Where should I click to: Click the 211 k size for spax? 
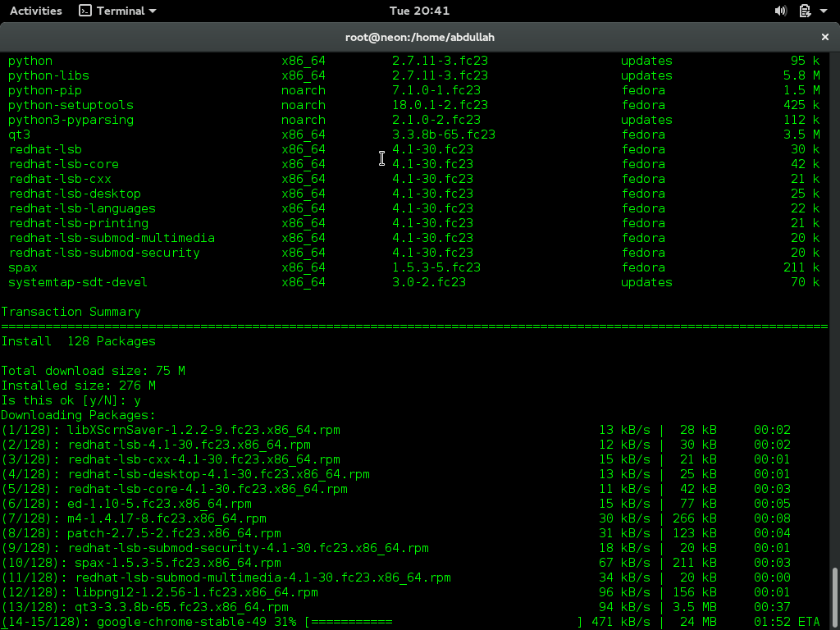click(x=801, y=267)
